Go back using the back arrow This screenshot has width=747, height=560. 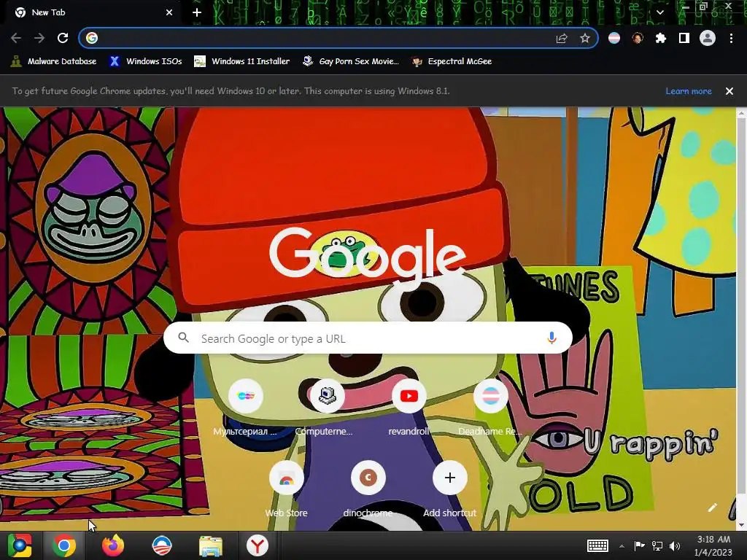tap(16, 38)
